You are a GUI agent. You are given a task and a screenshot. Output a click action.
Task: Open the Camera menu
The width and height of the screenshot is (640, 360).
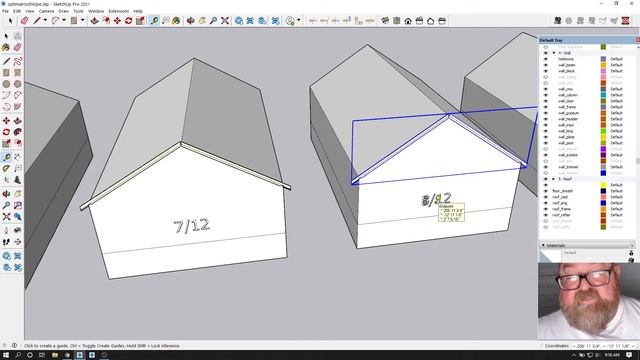pyautogui.click(x=46, y=11)
